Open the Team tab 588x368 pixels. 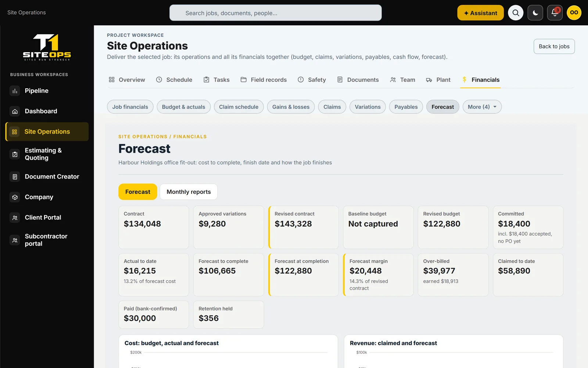[x=402, y=79]
